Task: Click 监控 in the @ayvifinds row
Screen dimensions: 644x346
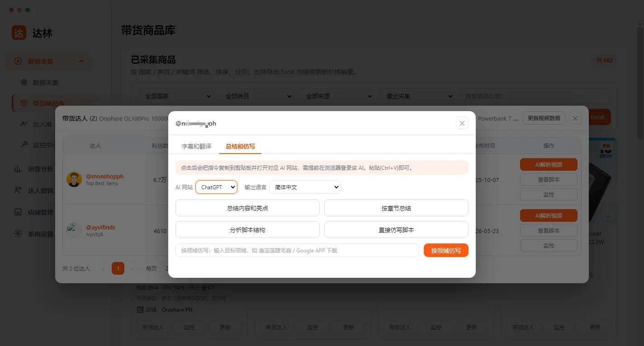Action: [549, 245]
